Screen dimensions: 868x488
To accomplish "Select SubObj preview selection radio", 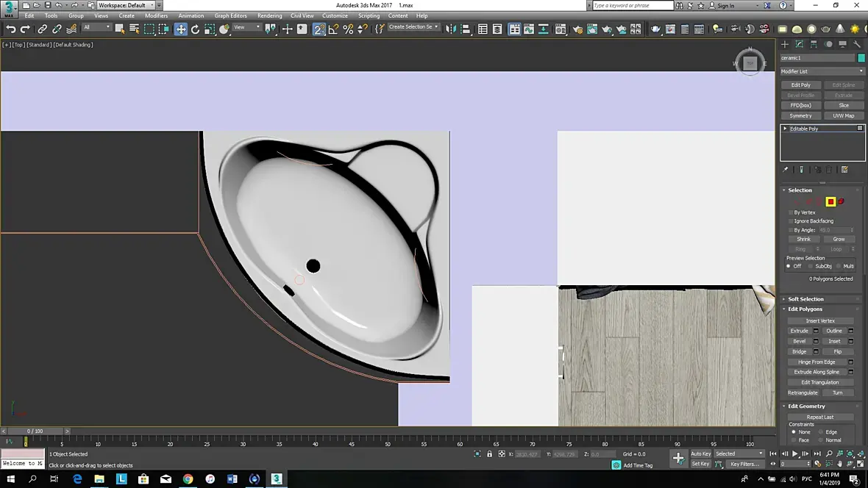I will (x=810, y=266).
